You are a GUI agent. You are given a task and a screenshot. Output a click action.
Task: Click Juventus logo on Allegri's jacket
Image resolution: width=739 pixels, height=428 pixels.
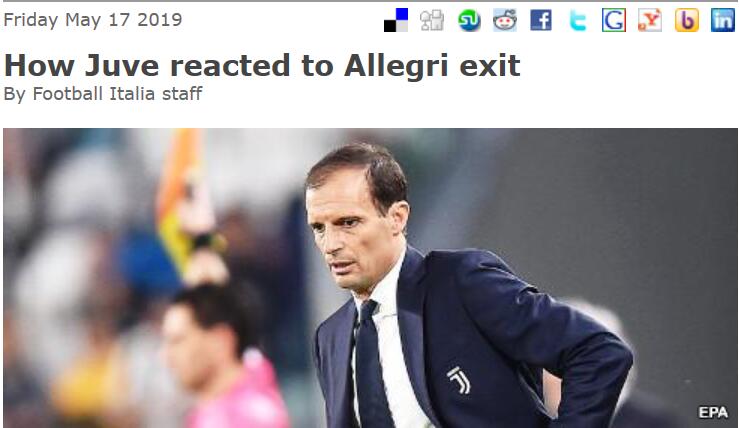tap(459, 380)
